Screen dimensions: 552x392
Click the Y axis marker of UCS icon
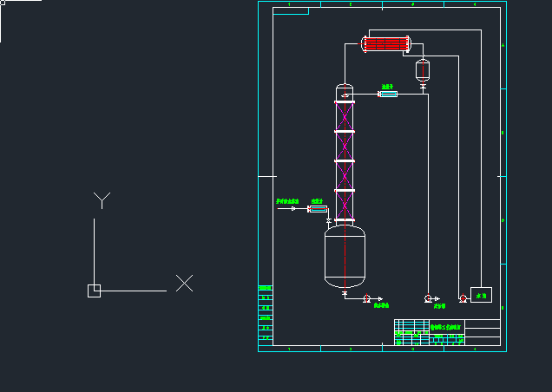[102, 200]
